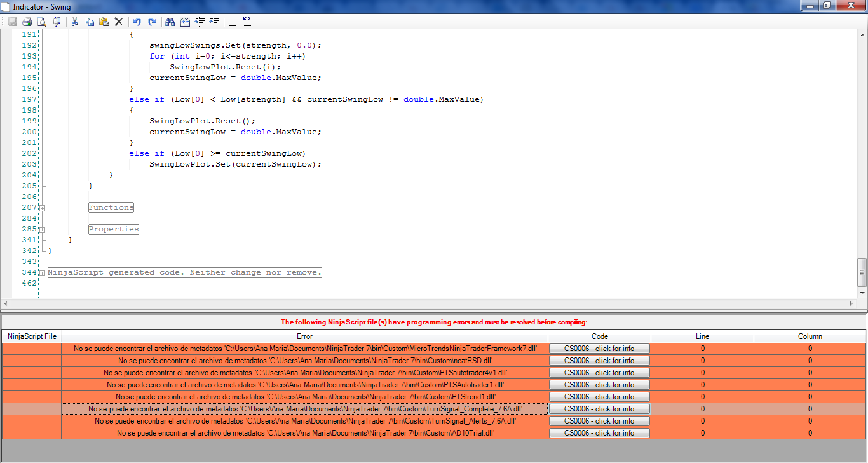Click the Line column header
Viewport: 868px width, 463px height.
pos(703,336)
